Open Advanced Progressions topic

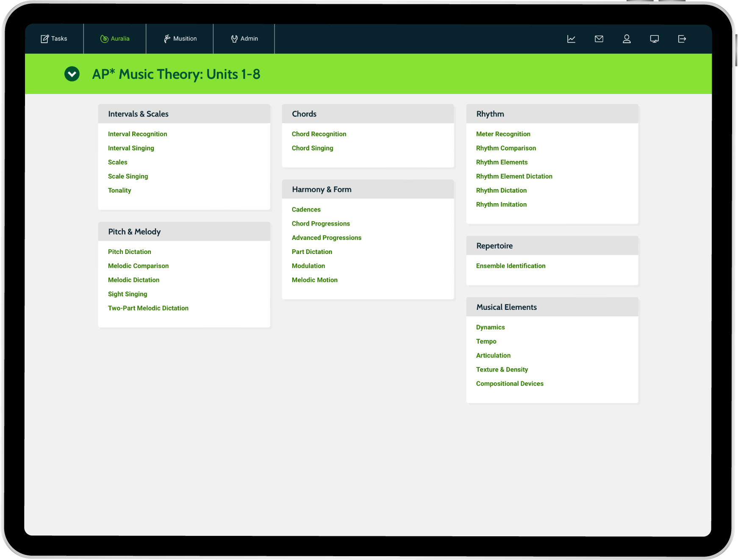coord(326,238)
